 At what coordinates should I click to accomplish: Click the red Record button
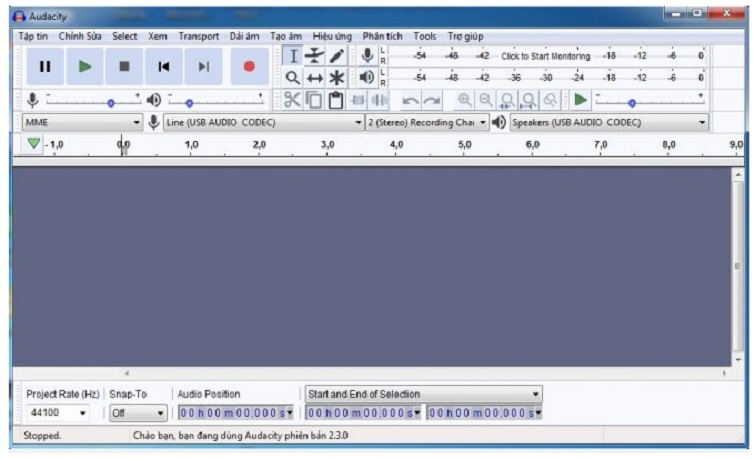(x=249, y=67)
